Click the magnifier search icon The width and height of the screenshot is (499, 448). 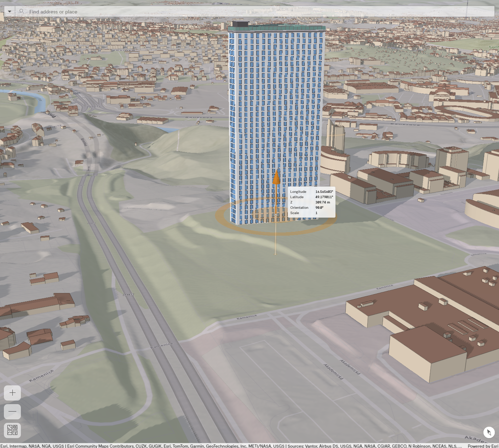[22, 12]
